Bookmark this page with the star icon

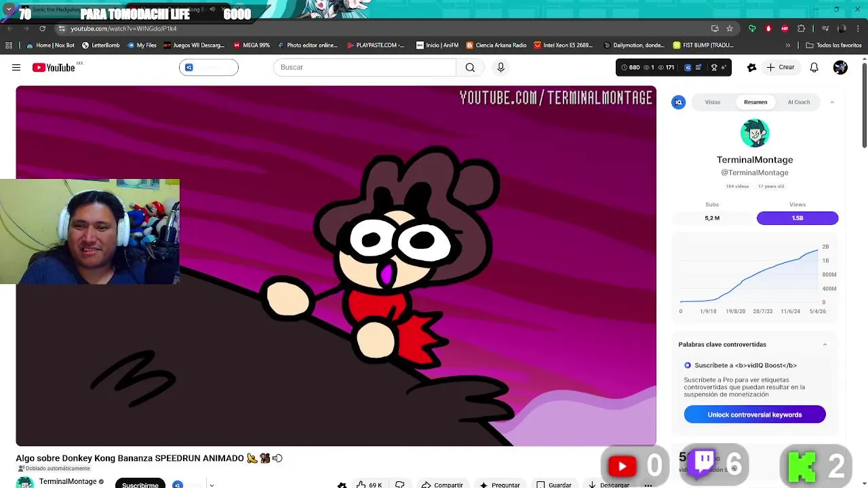(730, 28)
